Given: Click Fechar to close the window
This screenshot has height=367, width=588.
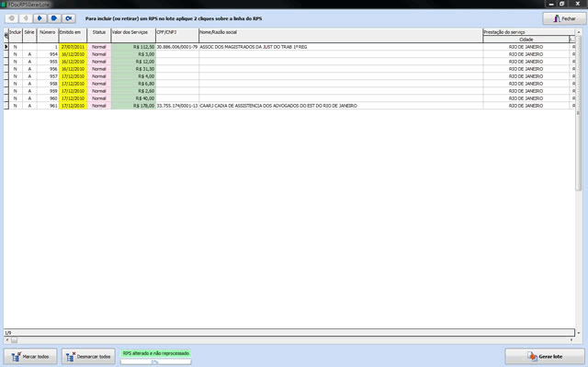Looking at the screenshot, I should (564, 18).
